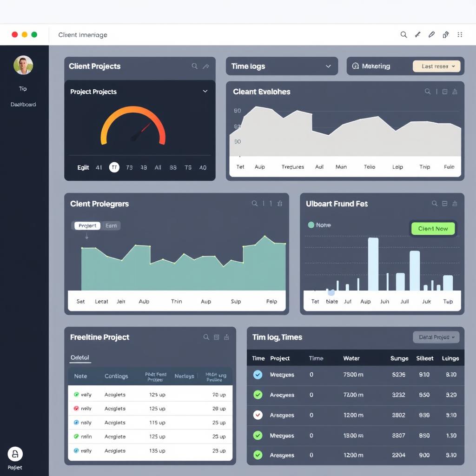Click the profile avatar in the sidebar
Image resolution: width=476 pixels, height=476 pixels.
click(23, 65)
